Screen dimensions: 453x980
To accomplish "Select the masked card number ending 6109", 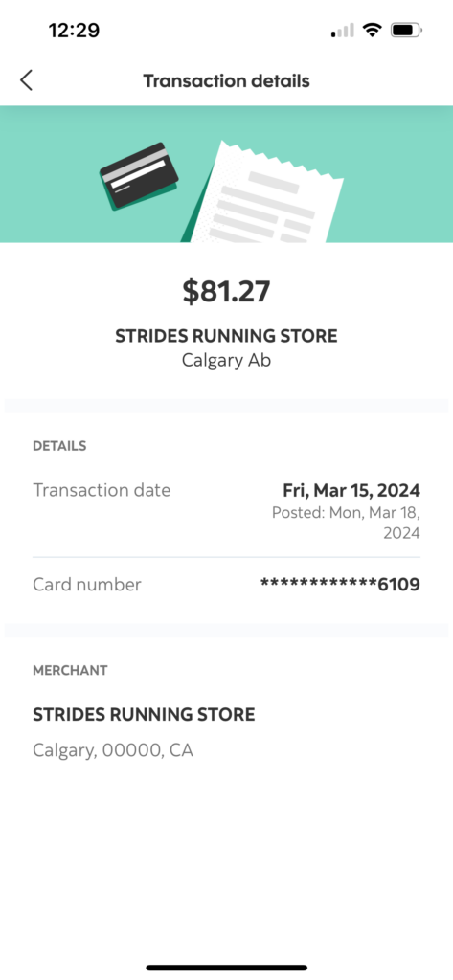I will click(x=340, y=585).
